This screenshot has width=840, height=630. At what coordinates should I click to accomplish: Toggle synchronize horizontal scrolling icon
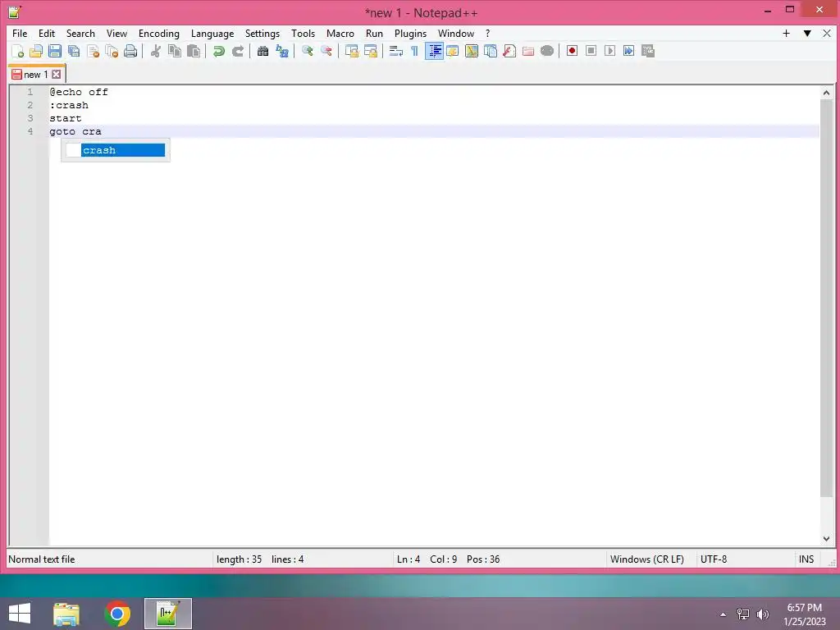pos(371,52)
